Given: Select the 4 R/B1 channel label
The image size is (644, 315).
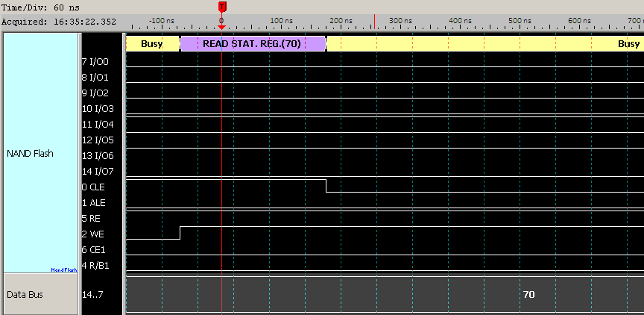Looking at the screenshot, I should point(95,265).
